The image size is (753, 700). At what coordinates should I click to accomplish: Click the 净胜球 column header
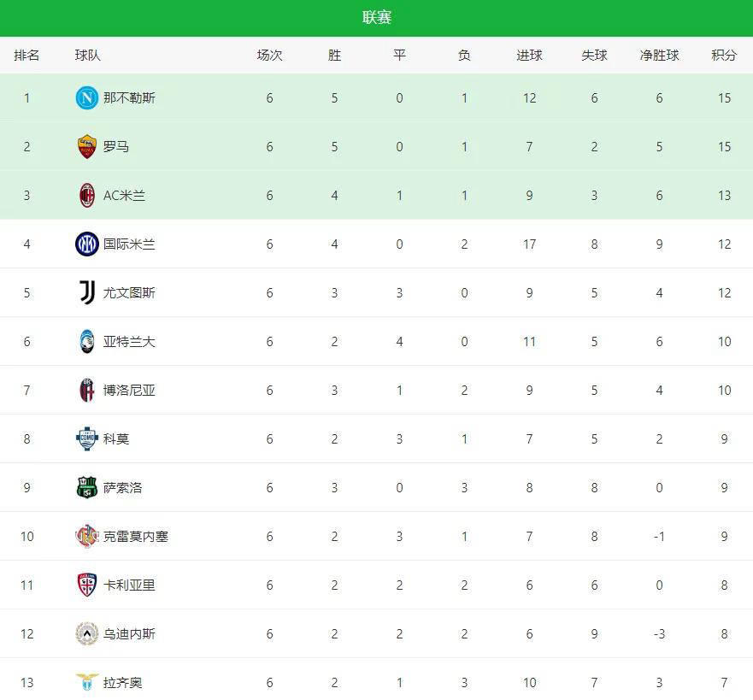click(x=659, y=56)
